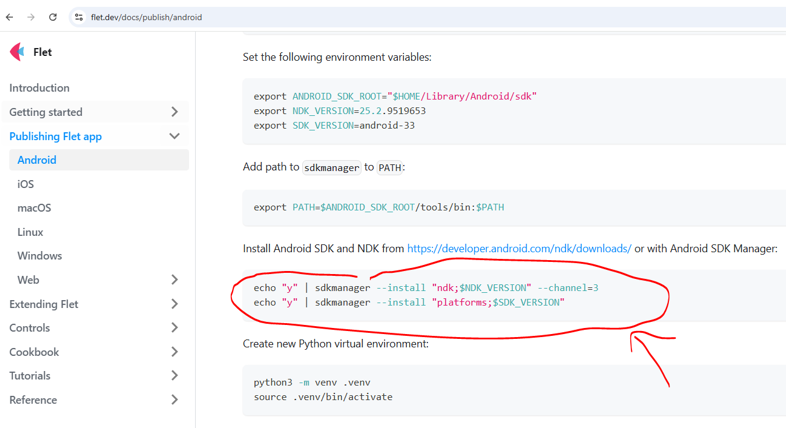Click the browser forward arrow

(x=31, y=17)
